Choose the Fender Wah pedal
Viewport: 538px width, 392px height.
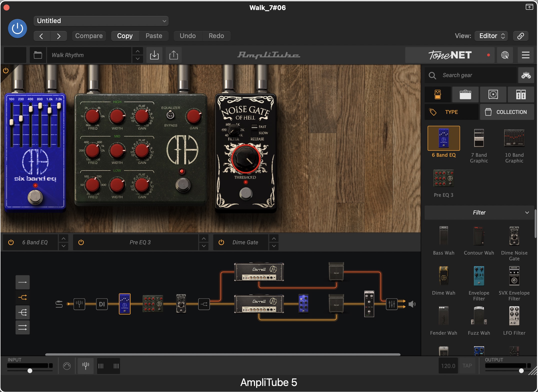pyautogui.click(x=444, y=316)
